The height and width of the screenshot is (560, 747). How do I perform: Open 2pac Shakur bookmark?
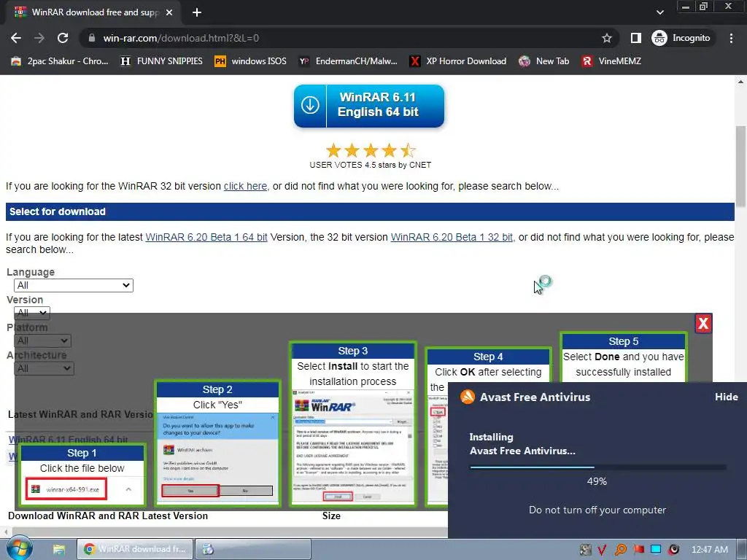(60, 61)
